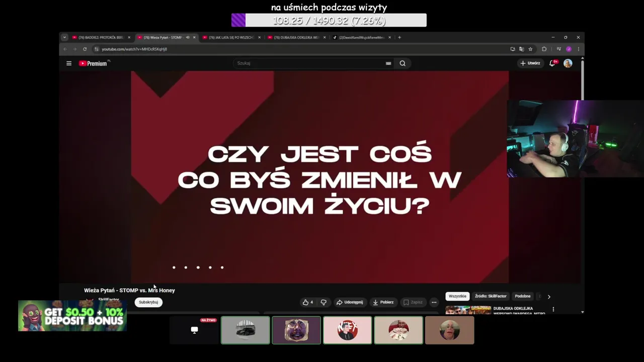Go back in Chrome browser
Screen dimensions: 644x362
tap(65, 49)
